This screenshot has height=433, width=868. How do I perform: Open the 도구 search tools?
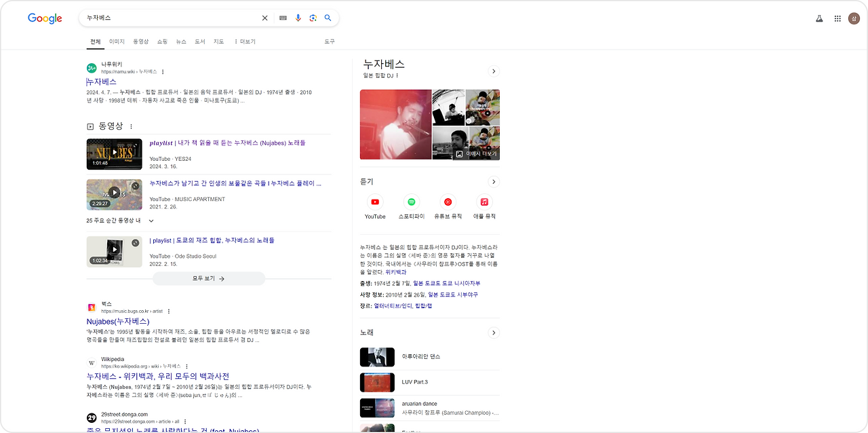[x=330, y=41]
